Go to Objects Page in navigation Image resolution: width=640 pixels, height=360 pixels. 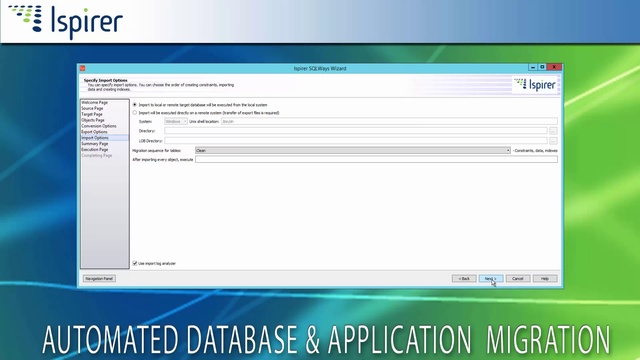[x=93, y=120]
